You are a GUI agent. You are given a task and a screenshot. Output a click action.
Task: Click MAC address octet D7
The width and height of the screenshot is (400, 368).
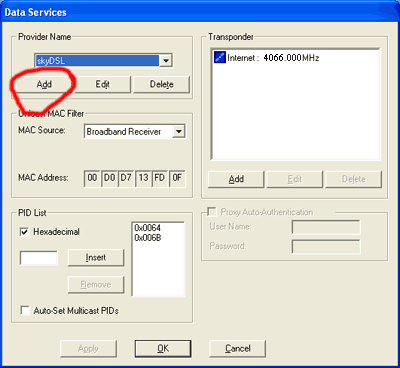pyautogui.click(x=126, y=178)
